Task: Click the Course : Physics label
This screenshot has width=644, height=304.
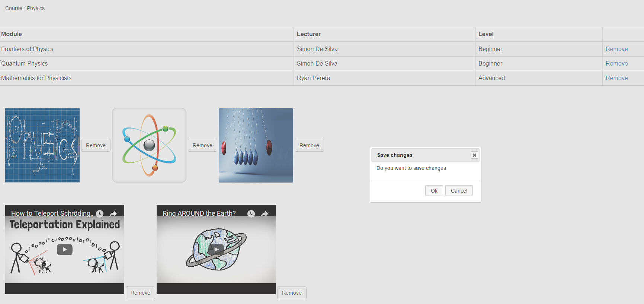Action: point(25,8)
